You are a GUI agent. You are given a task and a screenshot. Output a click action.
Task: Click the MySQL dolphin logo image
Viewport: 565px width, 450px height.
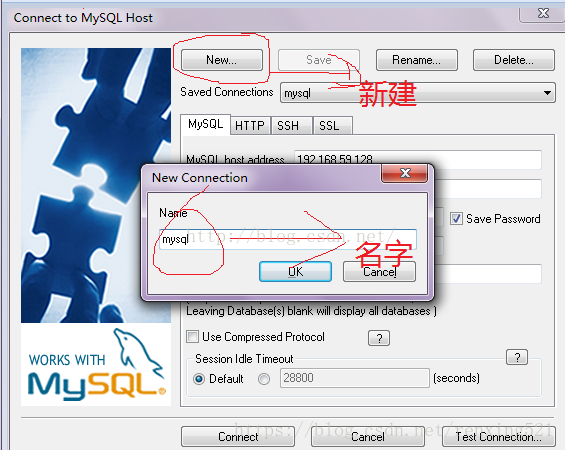[x=96, y=364]
